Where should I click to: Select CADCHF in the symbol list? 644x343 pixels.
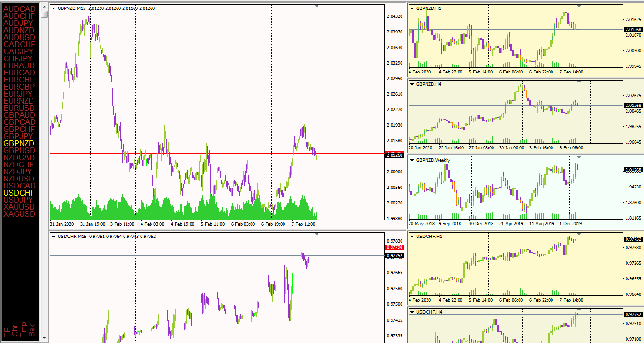19,44
